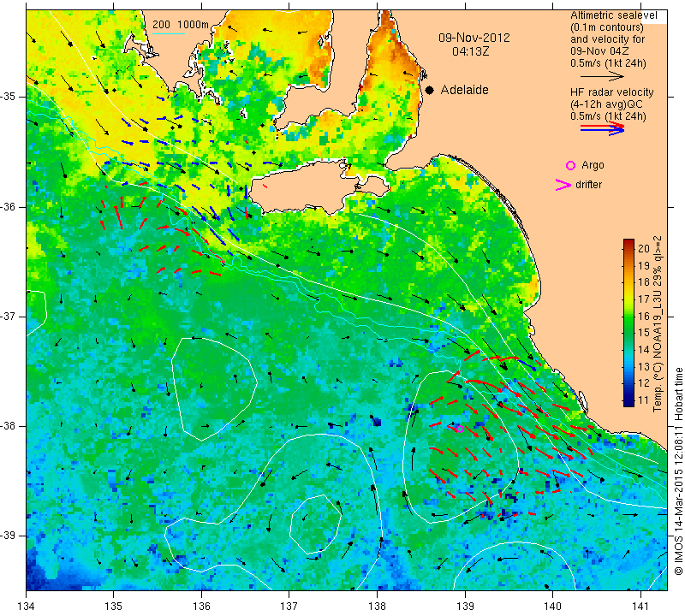This screenshot has width=685, height=616.
Task: Click the magenta drifter chevron symbol in legend
Action: (x=563, y=185)
